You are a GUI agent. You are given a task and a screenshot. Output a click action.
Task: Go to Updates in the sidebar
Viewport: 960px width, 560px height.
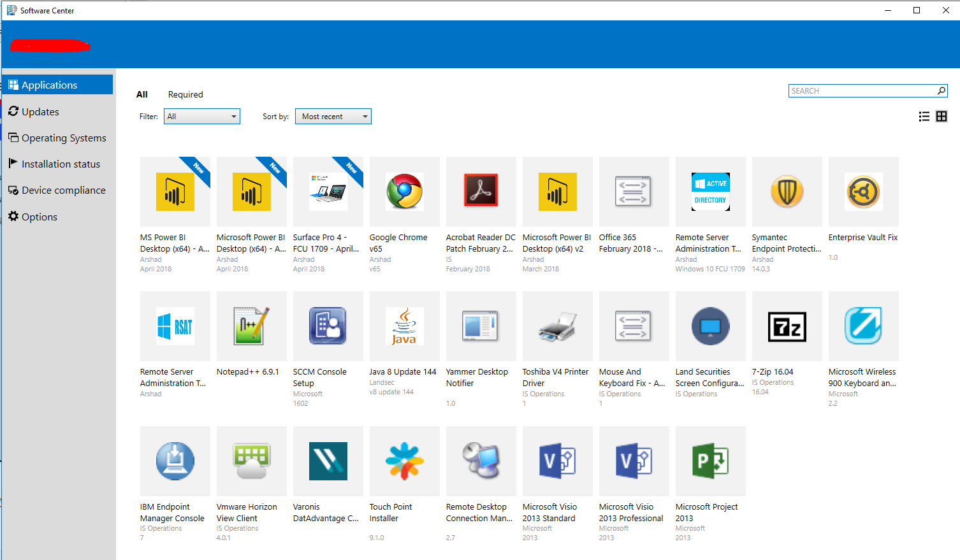pyautogui.click(x=57, y=111)
